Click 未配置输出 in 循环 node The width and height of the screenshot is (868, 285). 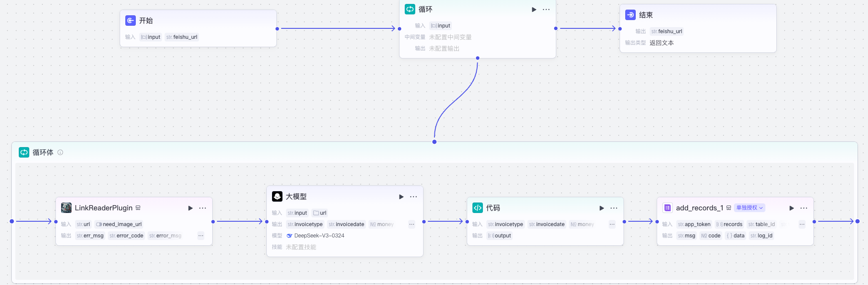pos(444,48)
